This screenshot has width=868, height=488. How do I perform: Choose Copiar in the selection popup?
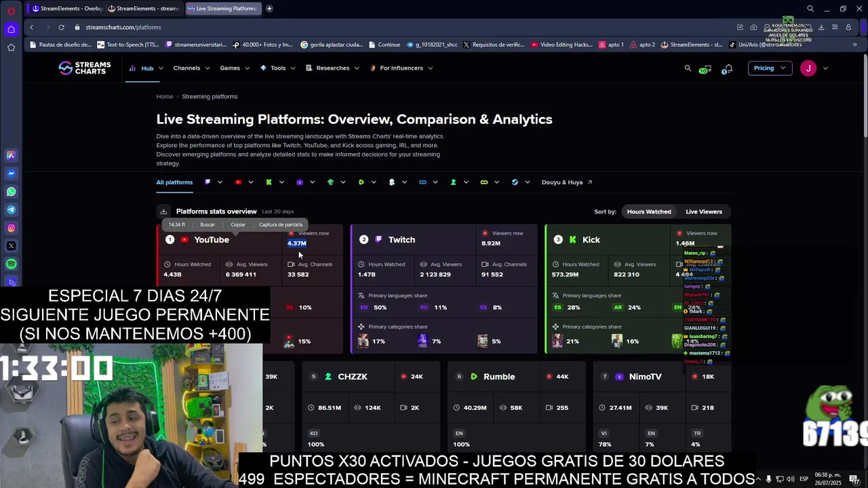pyautogui.click(x=238, y=224)
